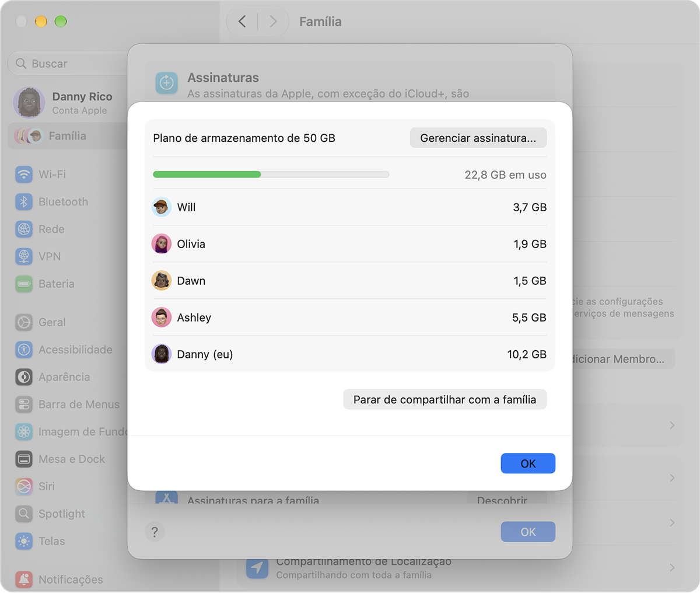Open the Wi-Fi settings label
700x593 pixels.
52,174
